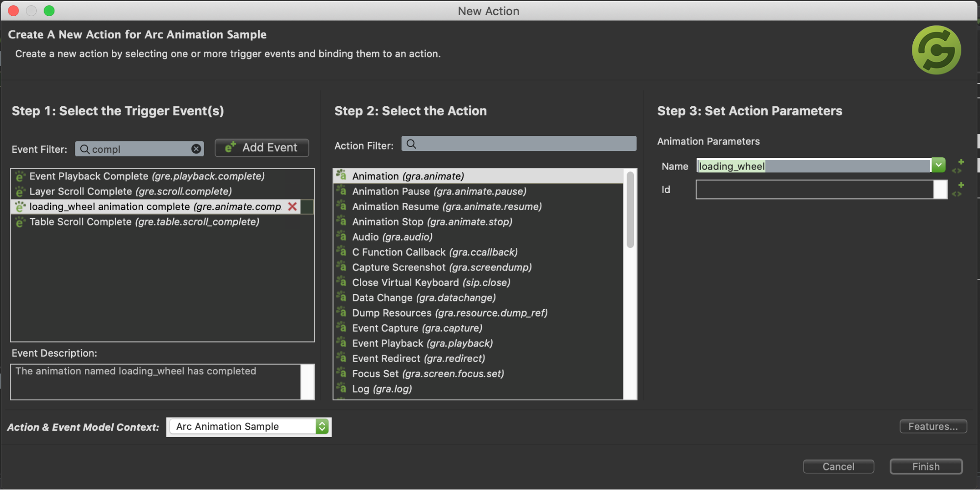Focus the Action Filter search field
This screenshot has width=980, height=490.
[x=519, y=144]
